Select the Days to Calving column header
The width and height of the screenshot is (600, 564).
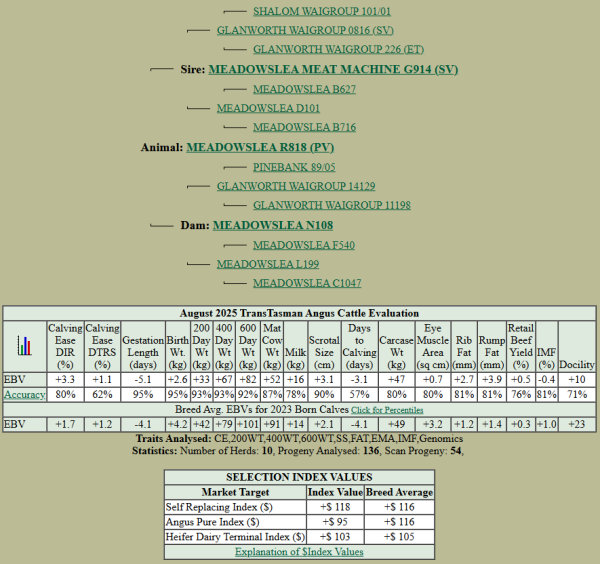(x=359, y=346)
